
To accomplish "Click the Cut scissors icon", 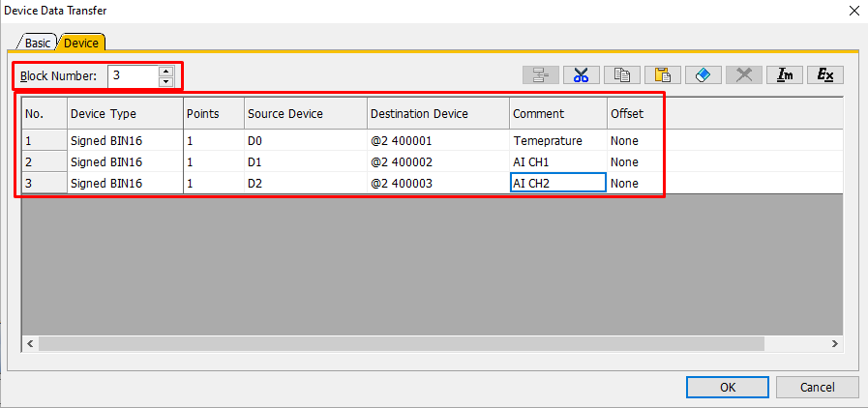I will (x=581, y=75).
